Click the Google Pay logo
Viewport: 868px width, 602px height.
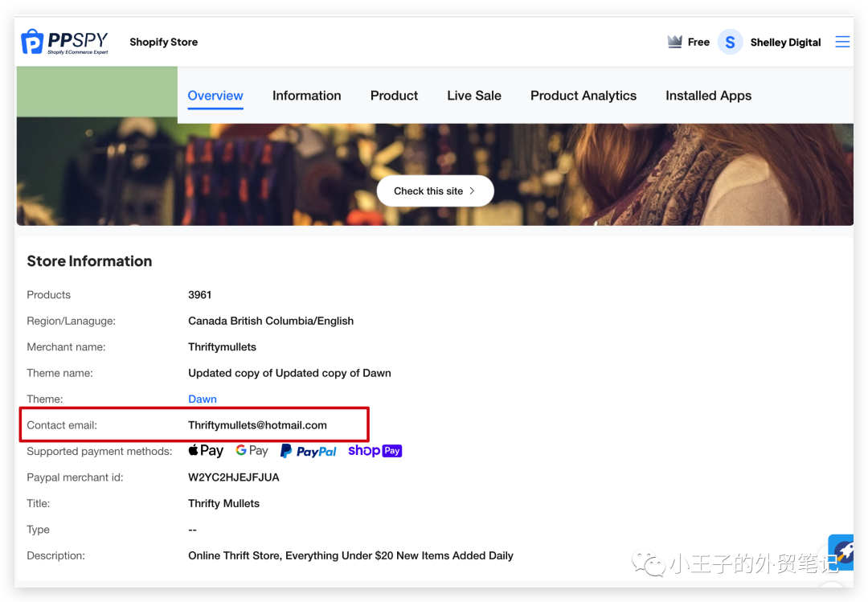coord(252,451)
